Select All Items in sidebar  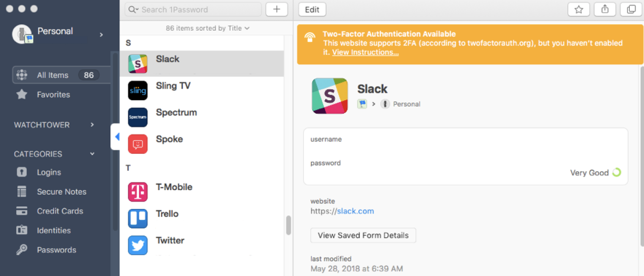(x=61, y=75)
